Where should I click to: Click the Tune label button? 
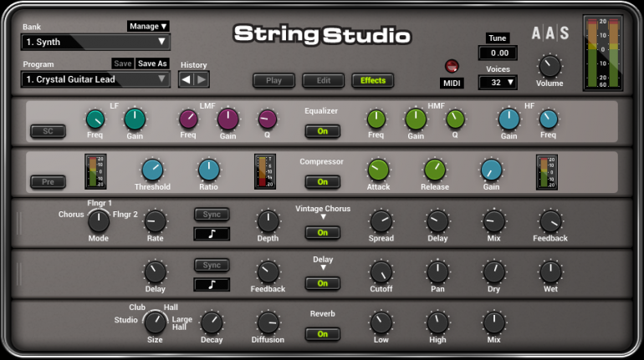pyautogui.click(x=498, y=38)
